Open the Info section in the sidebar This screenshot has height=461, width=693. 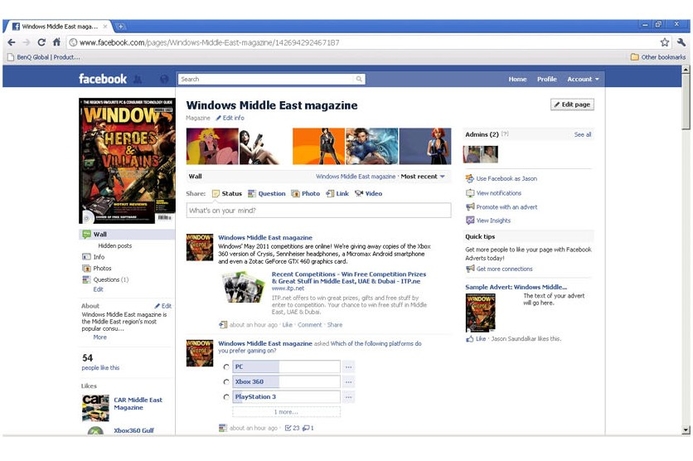point(94,257)
